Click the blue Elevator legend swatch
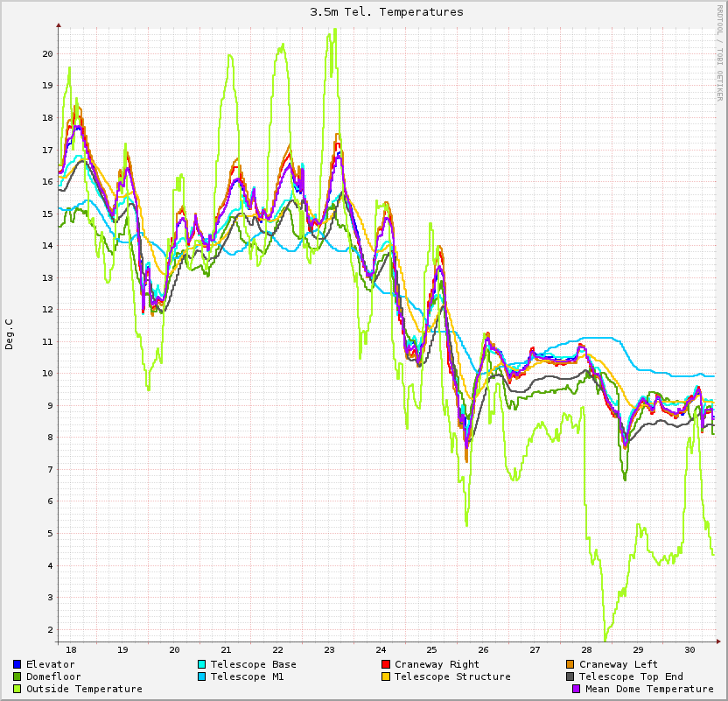 17,664
